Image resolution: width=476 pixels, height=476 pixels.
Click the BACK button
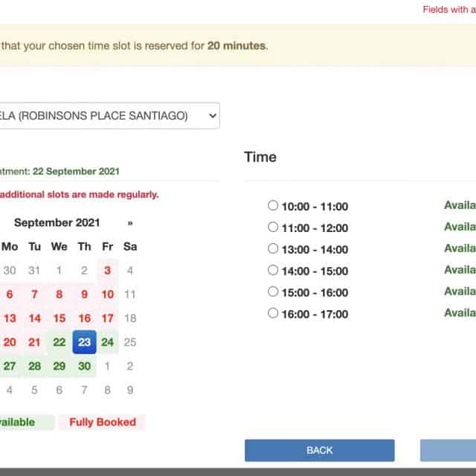(x=319, y=450)
